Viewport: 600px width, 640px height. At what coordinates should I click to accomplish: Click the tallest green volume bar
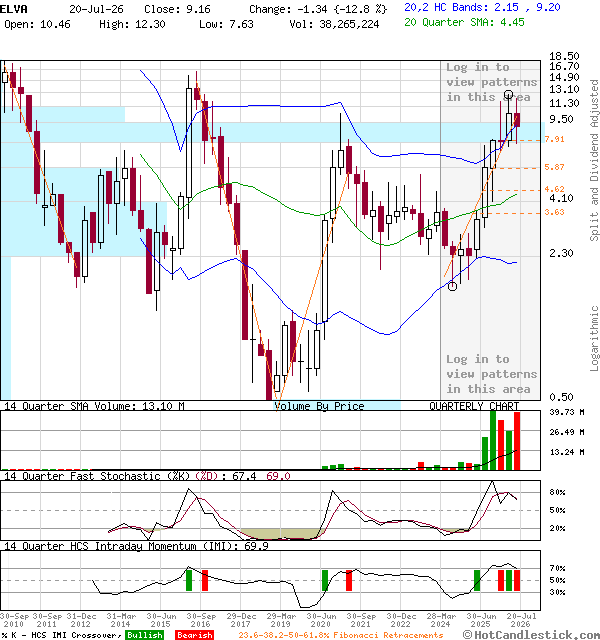point(493,440)
